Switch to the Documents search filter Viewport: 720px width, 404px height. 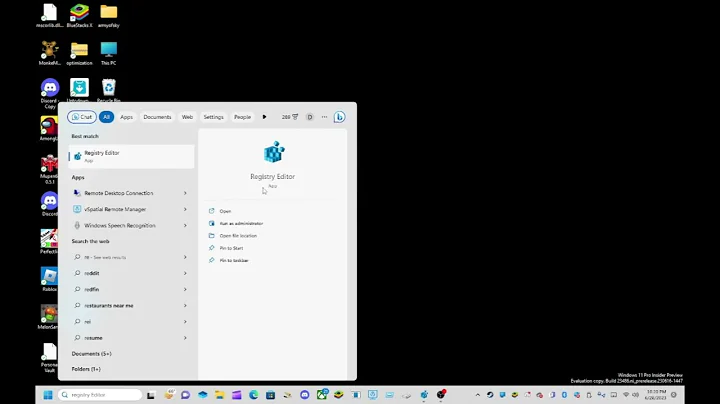(157, 117)
